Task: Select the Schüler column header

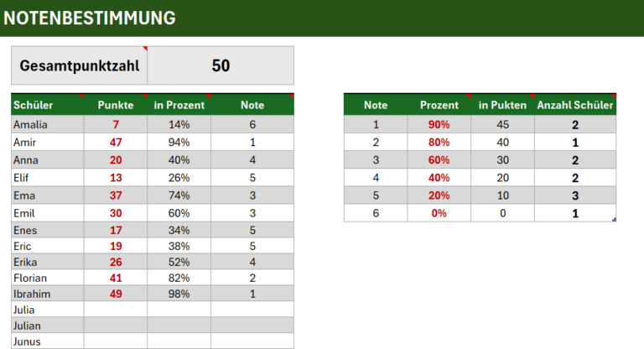Action: (x=47, y=105)
